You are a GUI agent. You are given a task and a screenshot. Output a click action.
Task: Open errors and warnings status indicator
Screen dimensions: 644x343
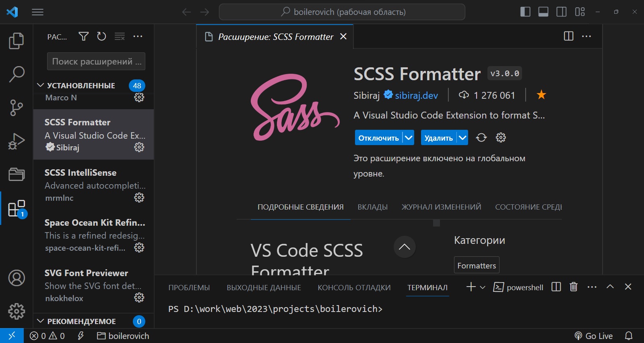tap(47, 336)
